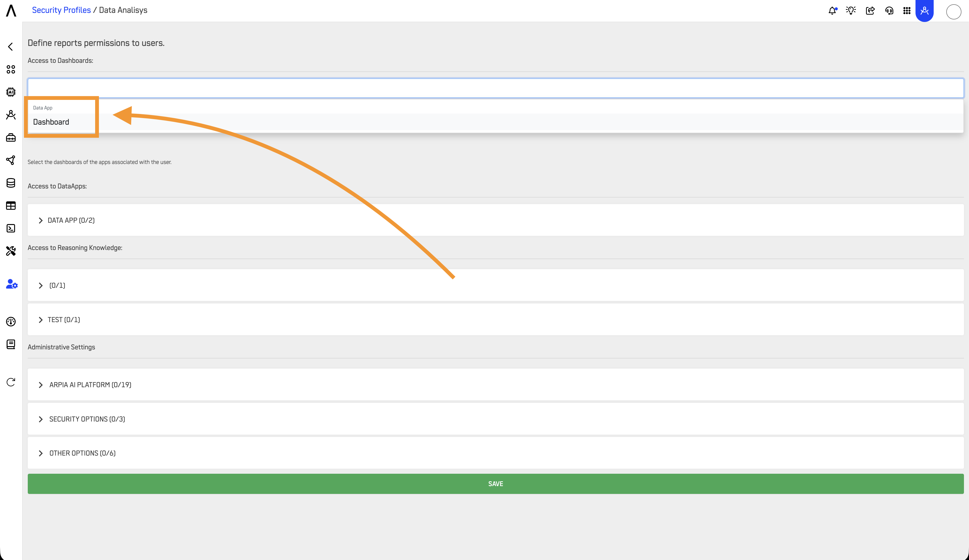Click the Access to Dashboards input field
Screen dimensions: 969x560
coord(495,88)
